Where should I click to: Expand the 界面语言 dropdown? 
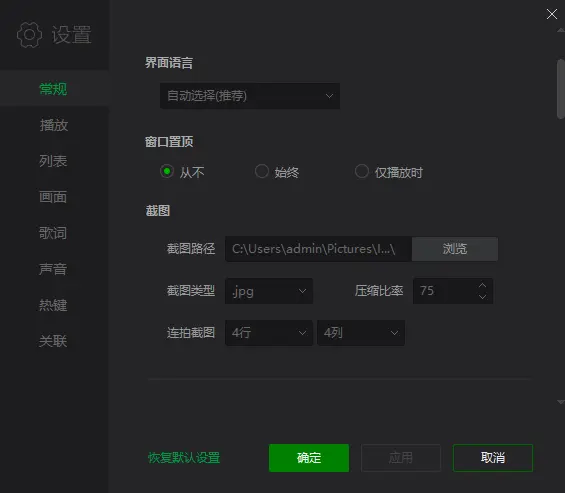(250, 96)
